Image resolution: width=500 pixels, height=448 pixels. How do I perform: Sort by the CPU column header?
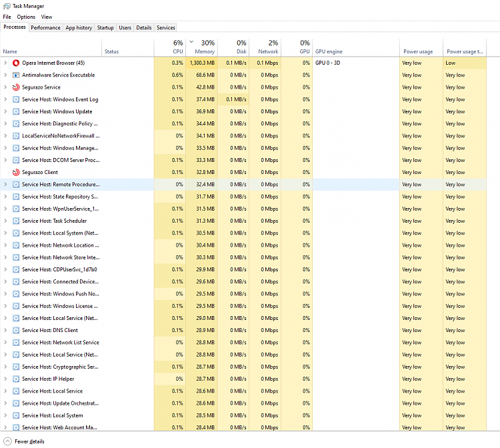[169, 47]
